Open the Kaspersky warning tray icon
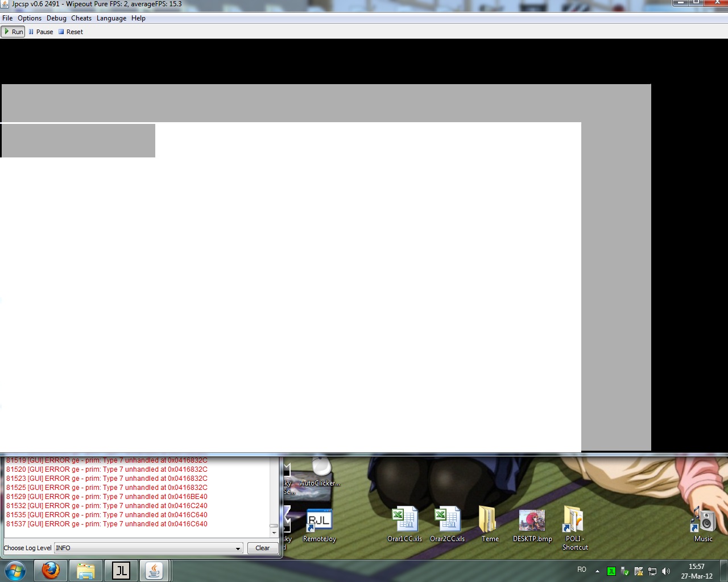 point(639,571)
